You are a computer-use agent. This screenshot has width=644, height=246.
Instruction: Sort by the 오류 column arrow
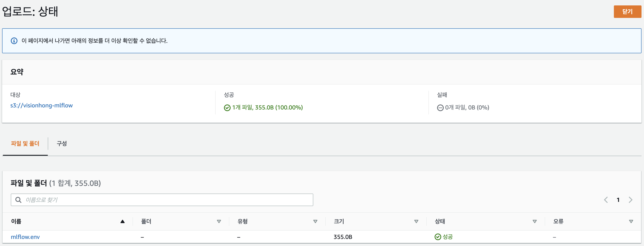631,221
